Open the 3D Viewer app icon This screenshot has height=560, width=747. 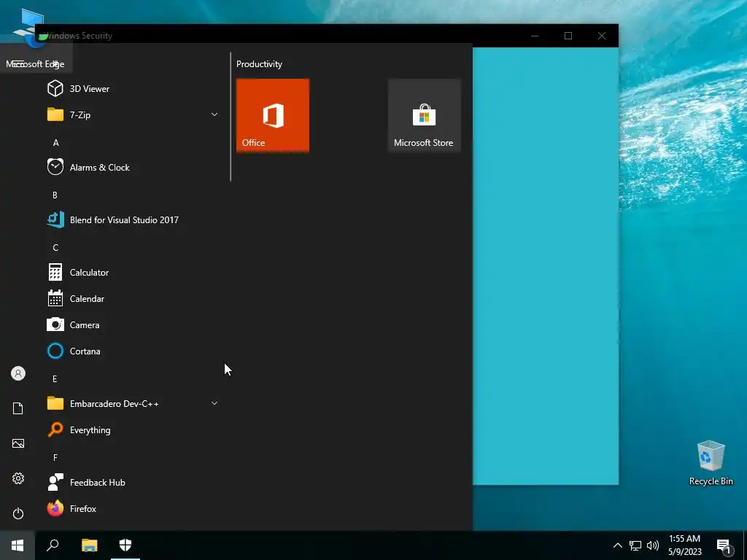pyautogui.click(x=55, y=88)
